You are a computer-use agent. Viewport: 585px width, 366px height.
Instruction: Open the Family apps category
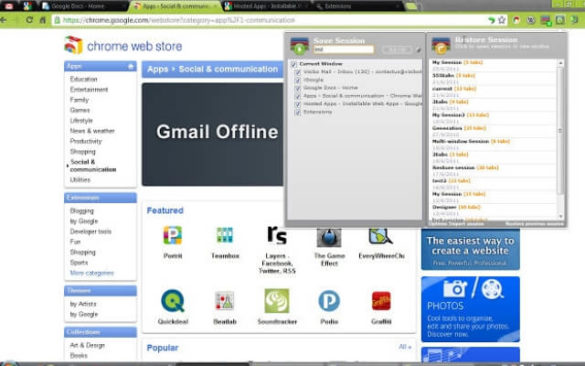pos(79,100)
